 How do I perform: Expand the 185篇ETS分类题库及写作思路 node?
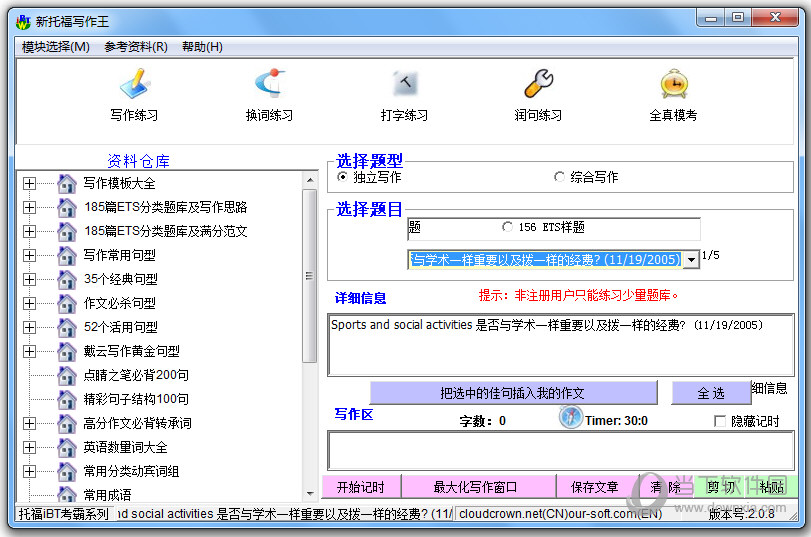(x=29, y=207)
